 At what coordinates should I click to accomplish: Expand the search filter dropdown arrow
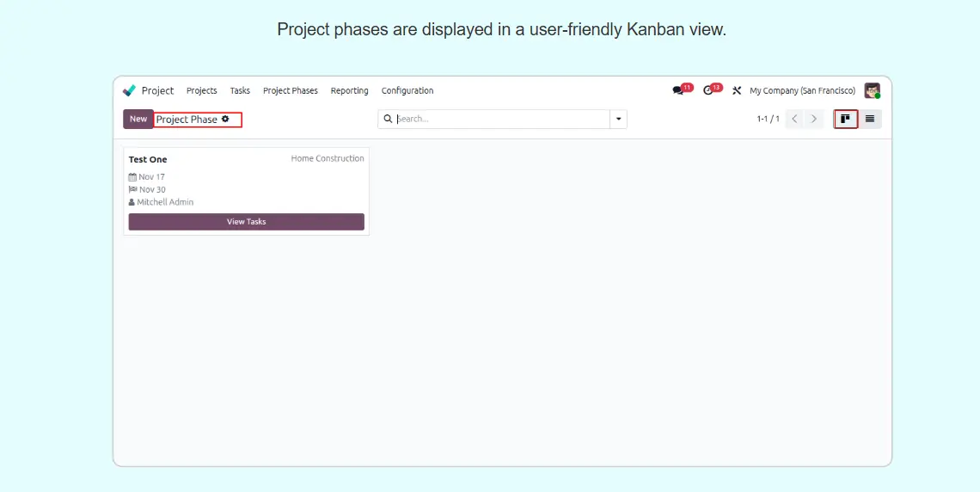[618, 119]
